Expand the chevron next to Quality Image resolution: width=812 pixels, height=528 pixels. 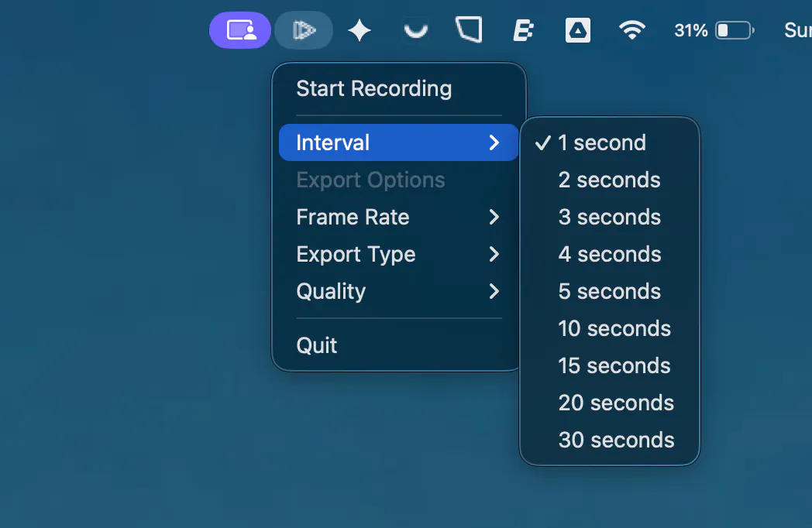494,291
